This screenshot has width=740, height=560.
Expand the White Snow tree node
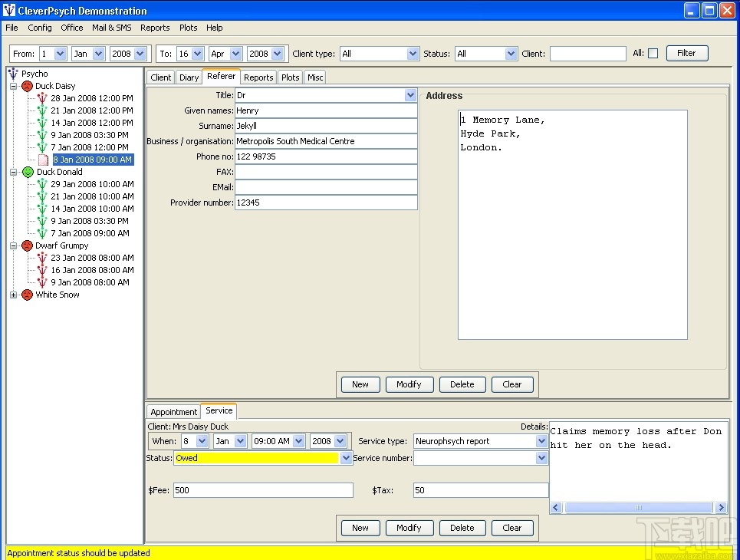13,295
